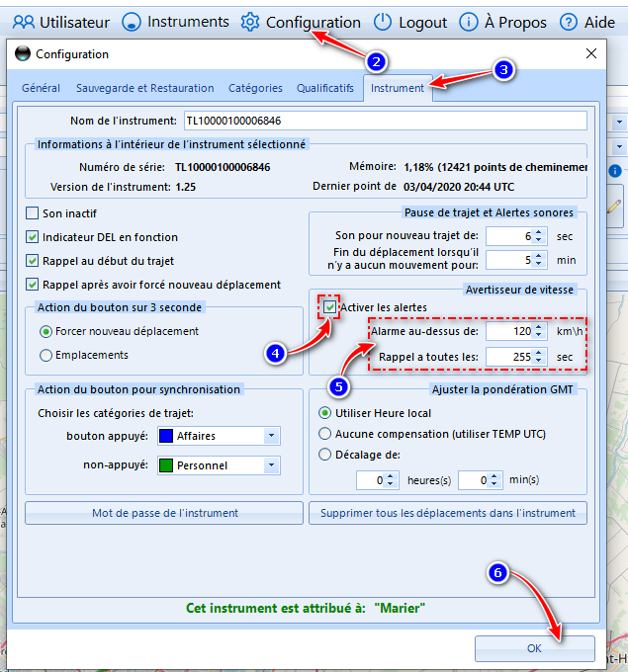The image size is (628, 672).
Task: Enable the Son inactif checkbox
Action: [33, 213]
